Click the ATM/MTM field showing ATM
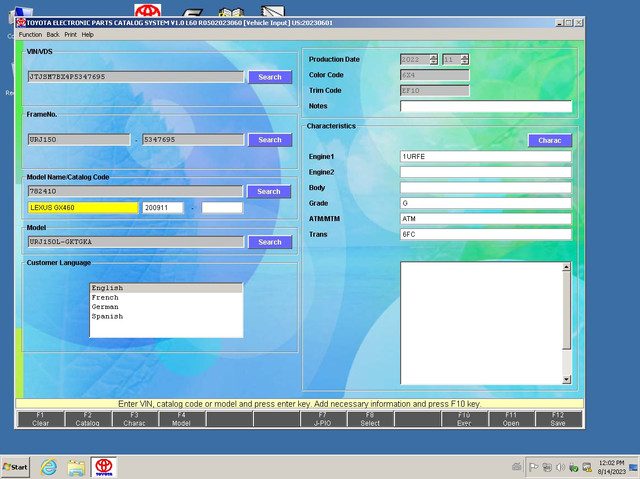The image size is (640, 479). [486, 219]
